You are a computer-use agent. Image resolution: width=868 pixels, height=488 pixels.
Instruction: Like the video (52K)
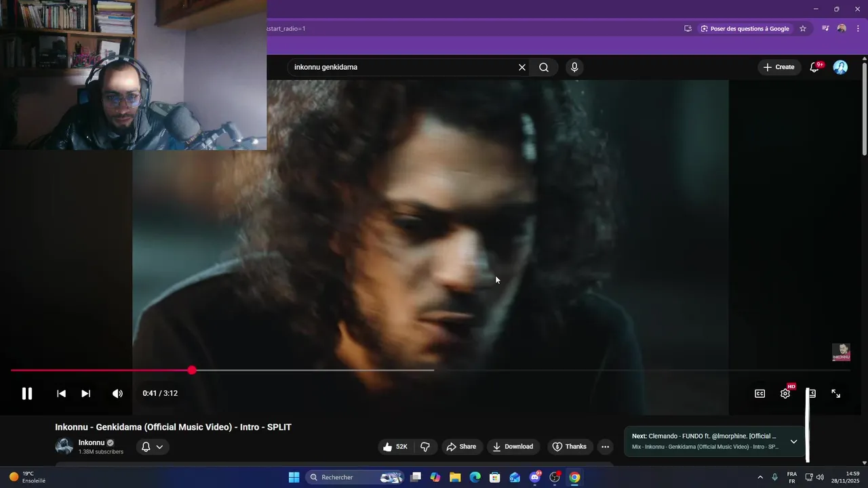(x=395, y=447)
